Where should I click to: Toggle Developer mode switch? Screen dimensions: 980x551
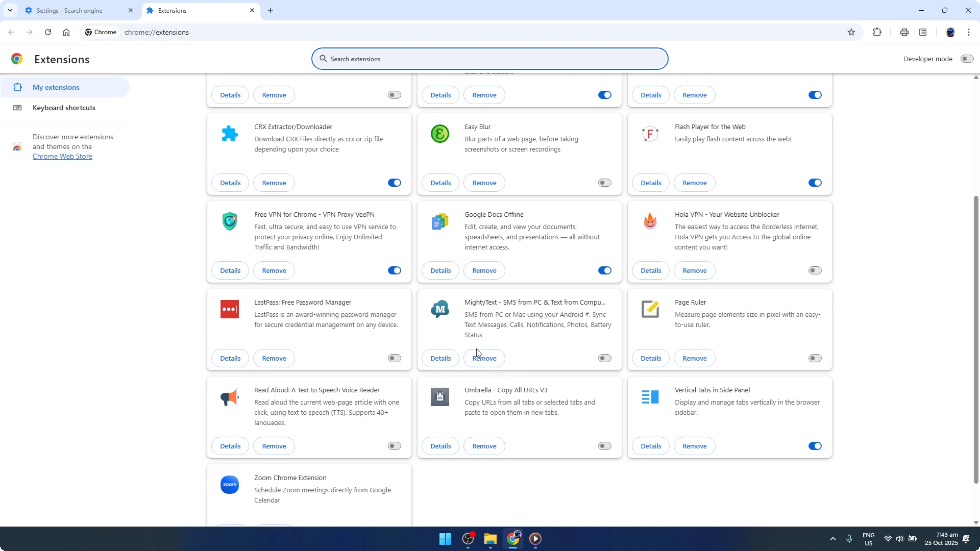967,59
